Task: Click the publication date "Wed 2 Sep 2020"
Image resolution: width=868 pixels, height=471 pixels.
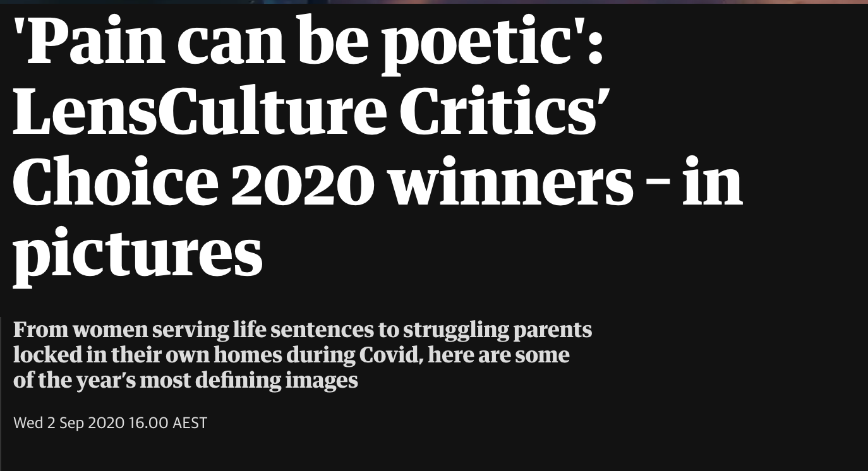Action: (69, 423)
